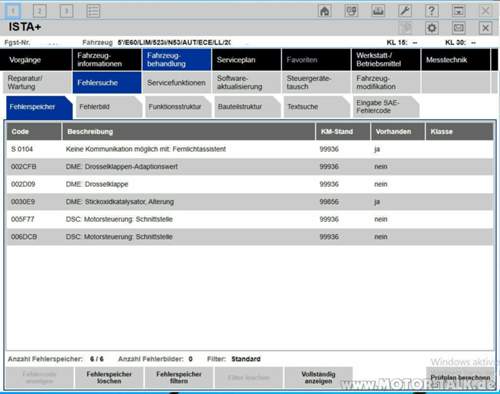Screen dimensions: 500x394
Task: Select fault row 002D09
Action: click(x=250, y=184)
